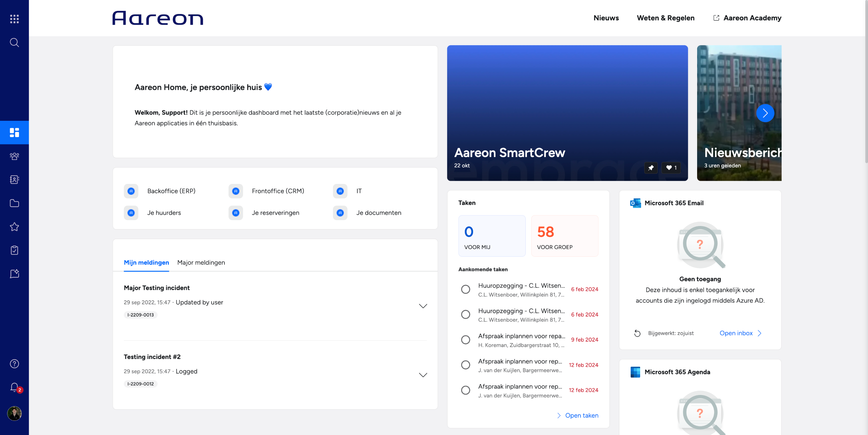Open the note edit icon in sidebar
The height and width of the screenshot is (435, 868).
click(x=14, y=274)
